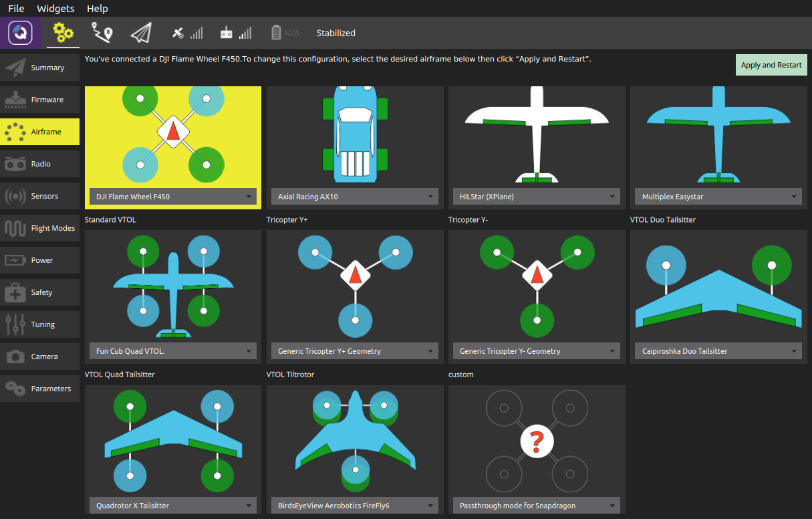The height and width of the screenshot is (519, 812).
Task: Click the QGroundControl logo icon
Action: click(20, 33)
